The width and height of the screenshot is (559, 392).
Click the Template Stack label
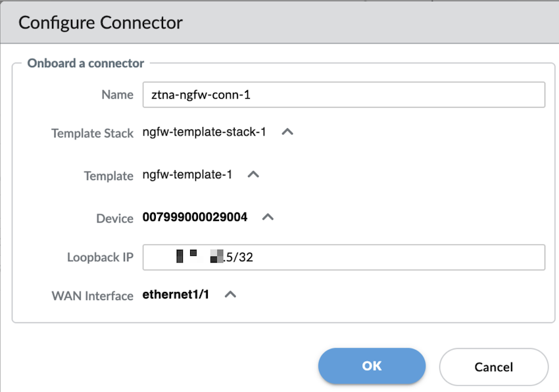click(93, 134)
